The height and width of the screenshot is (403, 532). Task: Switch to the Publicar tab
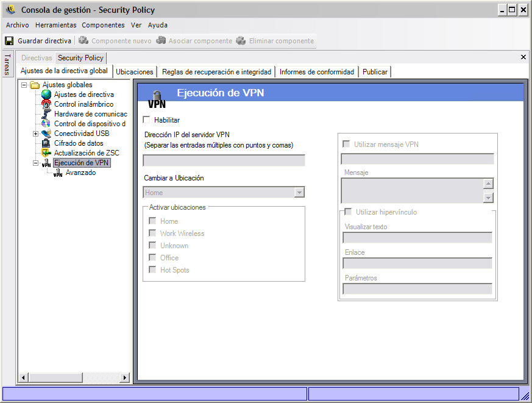(375, 72)
